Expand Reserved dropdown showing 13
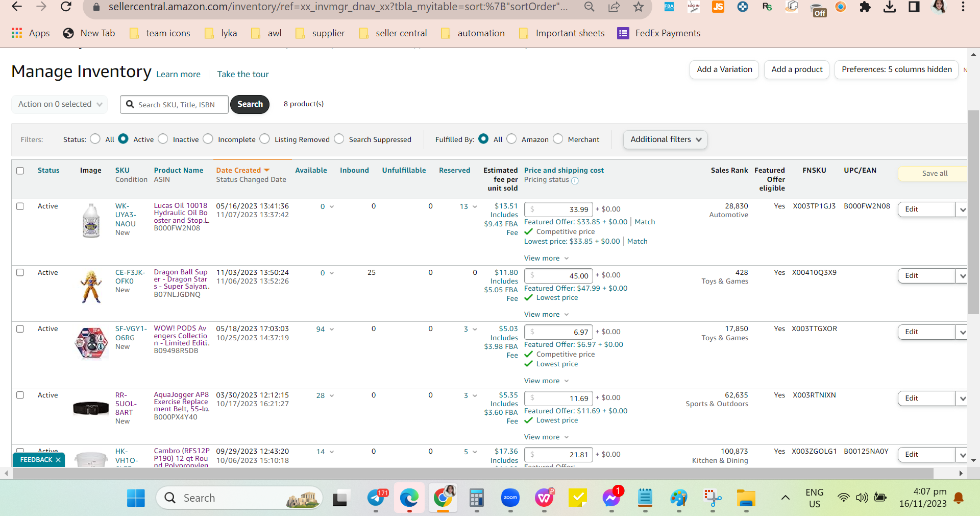Viewport: 980px width, 516px height. 469,206
